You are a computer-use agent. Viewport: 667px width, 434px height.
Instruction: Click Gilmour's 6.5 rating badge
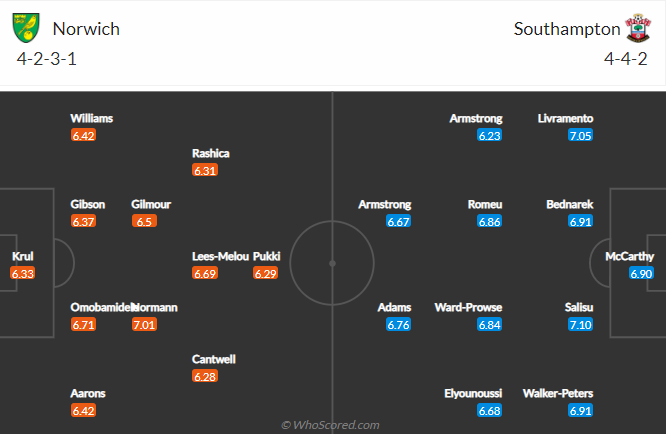pyautogui.click(x=144, y=221)
